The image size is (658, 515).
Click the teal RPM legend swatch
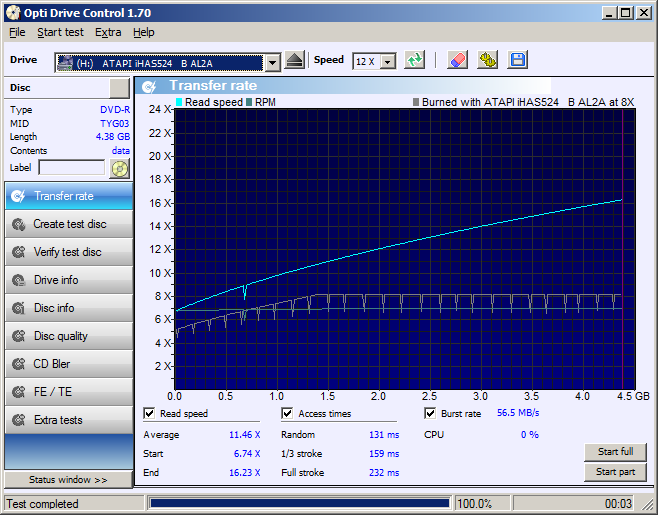point(249,102)
